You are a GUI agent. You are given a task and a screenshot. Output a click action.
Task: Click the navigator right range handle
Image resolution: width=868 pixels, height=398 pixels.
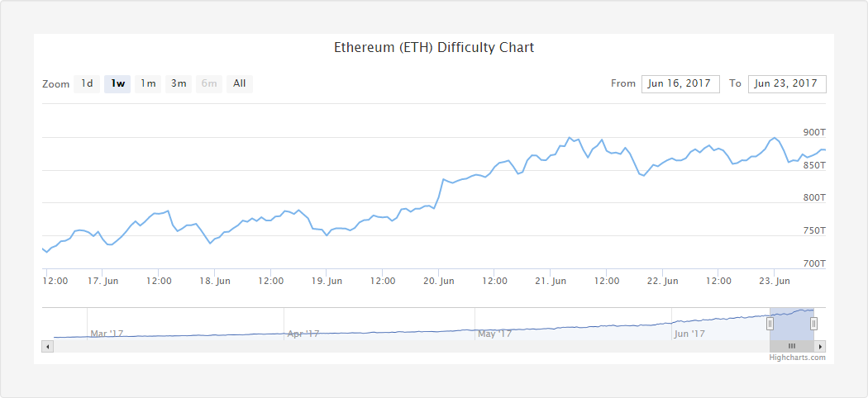pos(813,324)
